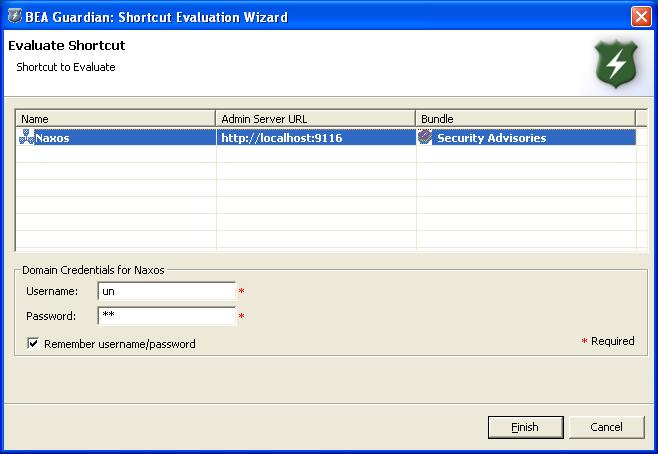The image size is (658, 454).
Task: Toggle Remember username/password checkbox
Action: pos(33,343)
